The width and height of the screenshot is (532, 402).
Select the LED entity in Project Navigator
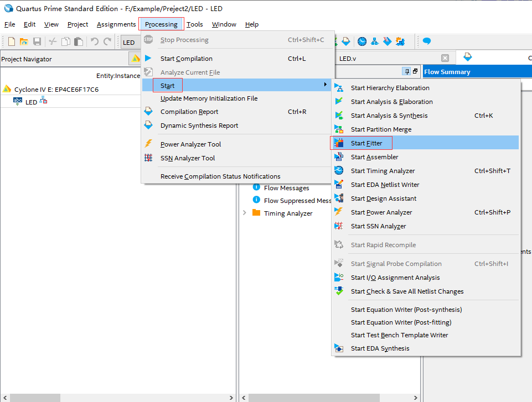coord(31,102)
